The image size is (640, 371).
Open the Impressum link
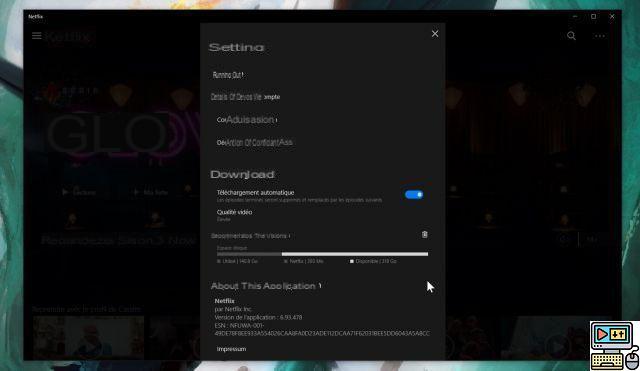tap(231, 349)
